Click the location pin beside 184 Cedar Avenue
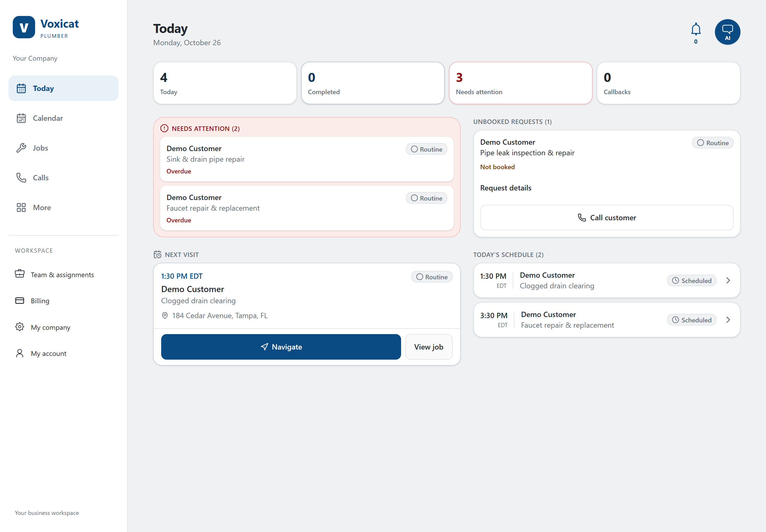The image size is (766, 532). click(165, 315)
